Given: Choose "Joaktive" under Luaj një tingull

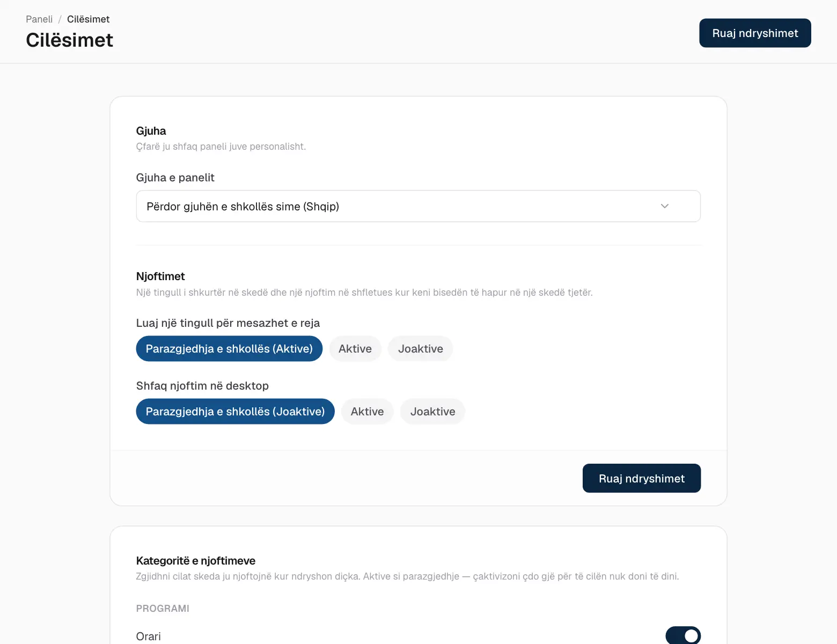Looking at the screenshot, I should coord(421,349).
